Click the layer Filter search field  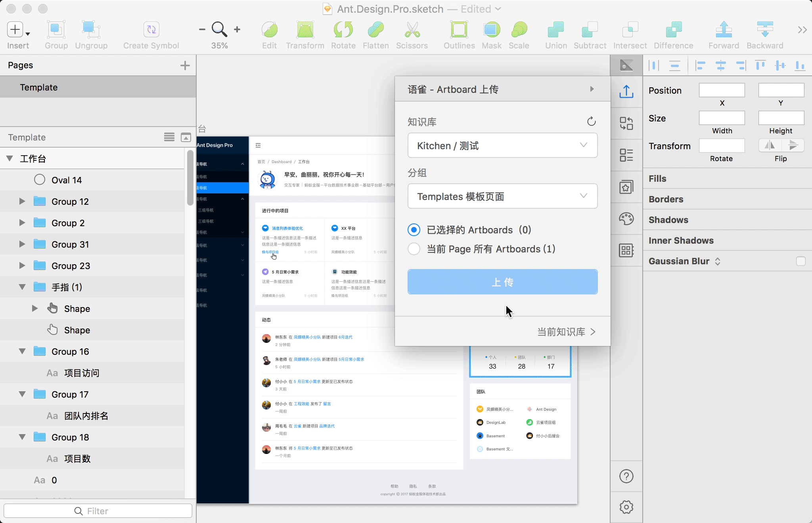click(98, 511)
